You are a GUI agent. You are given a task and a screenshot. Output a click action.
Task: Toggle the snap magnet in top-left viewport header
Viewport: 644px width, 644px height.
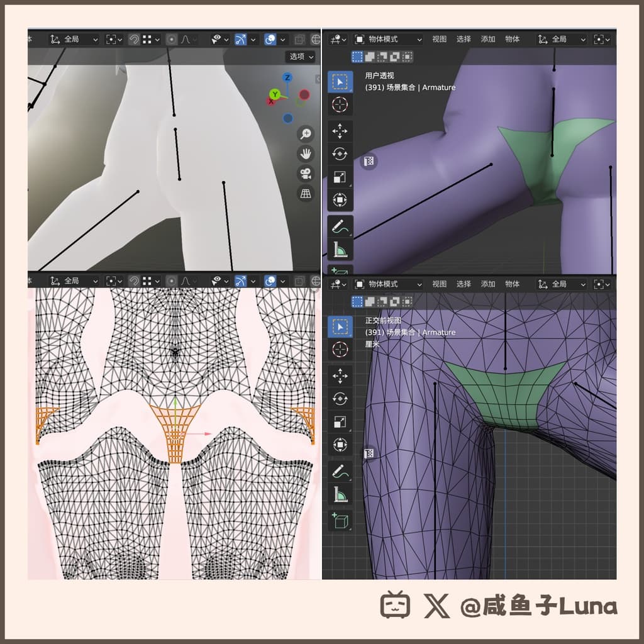coord(134,39)
